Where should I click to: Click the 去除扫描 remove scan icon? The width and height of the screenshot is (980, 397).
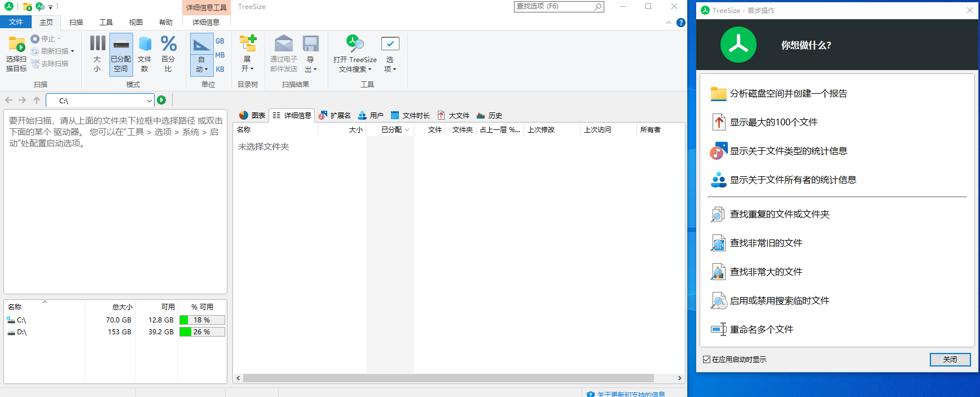coord(35,64)
